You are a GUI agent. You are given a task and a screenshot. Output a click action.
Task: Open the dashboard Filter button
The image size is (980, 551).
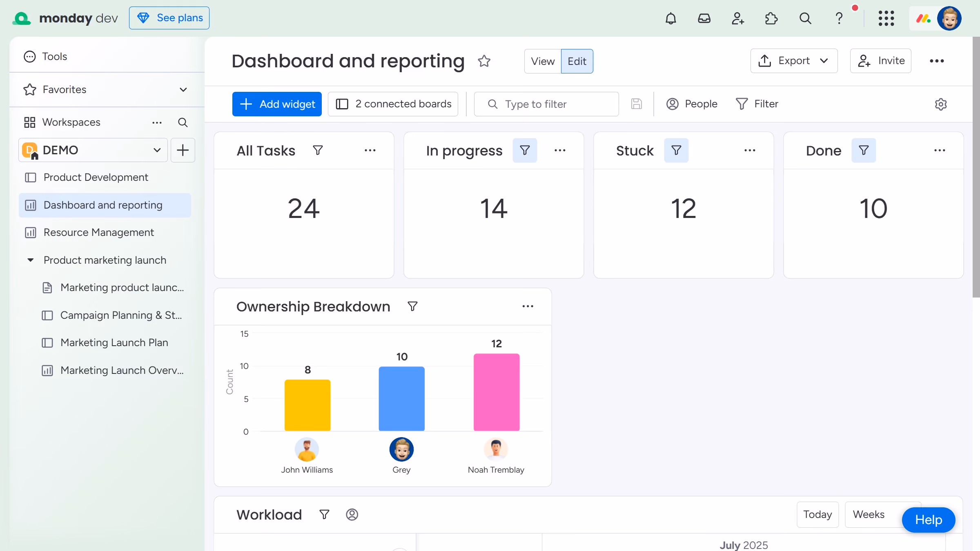click(x=757, y=104)
